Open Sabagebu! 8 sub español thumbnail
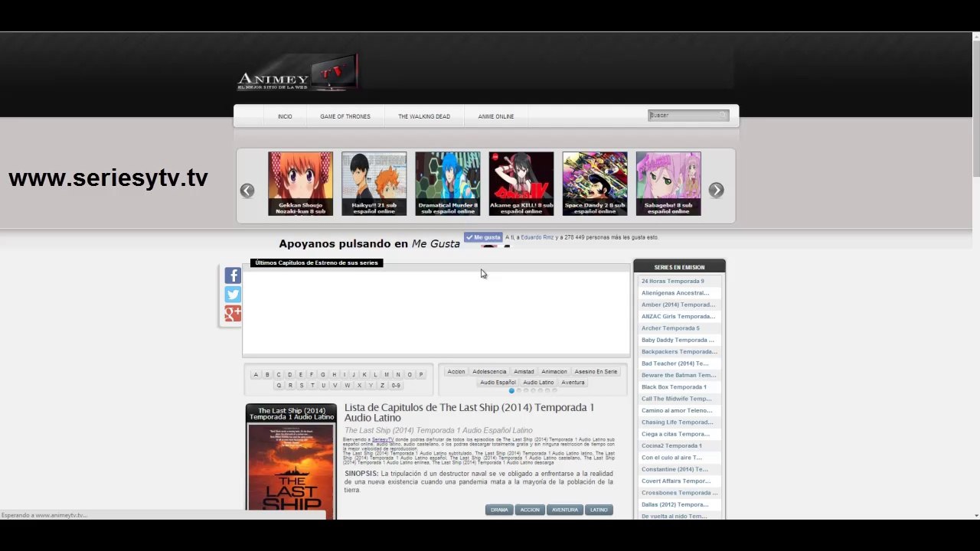Screen dimensions: 980x551 point(668,184)
